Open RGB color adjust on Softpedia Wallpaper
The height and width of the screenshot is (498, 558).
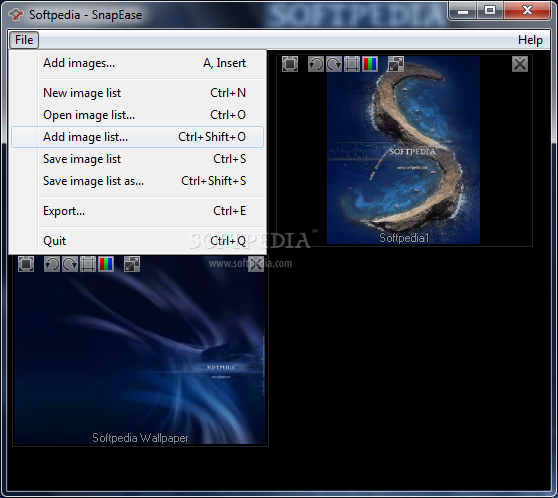pyautogui.click(x=106, y=264)
